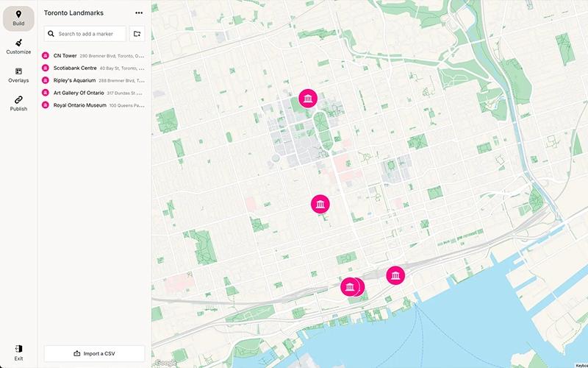Click the Search to add a marker field
Image resolution: width=588 pixels, height=368 pixels.
(x=85, y=34)
